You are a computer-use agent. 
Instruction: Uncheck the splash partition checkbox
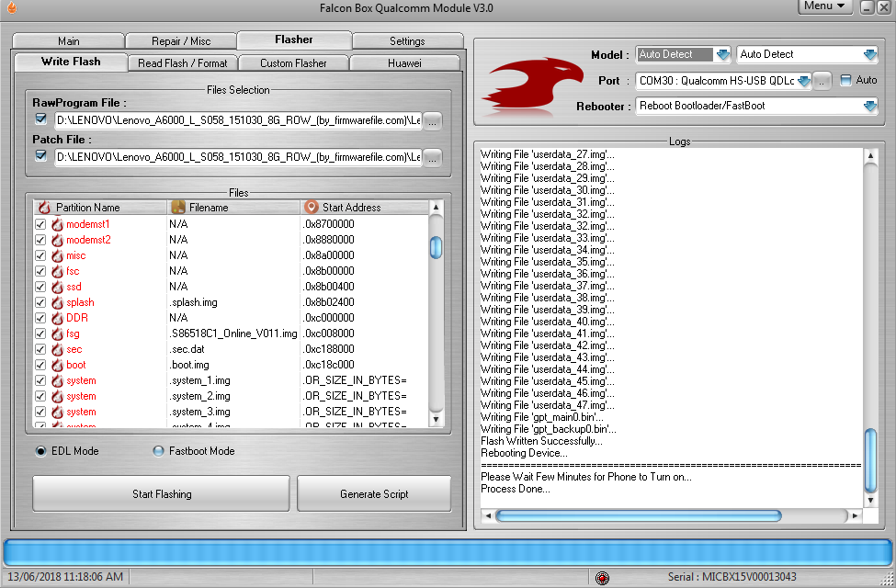tap(40, 302)
